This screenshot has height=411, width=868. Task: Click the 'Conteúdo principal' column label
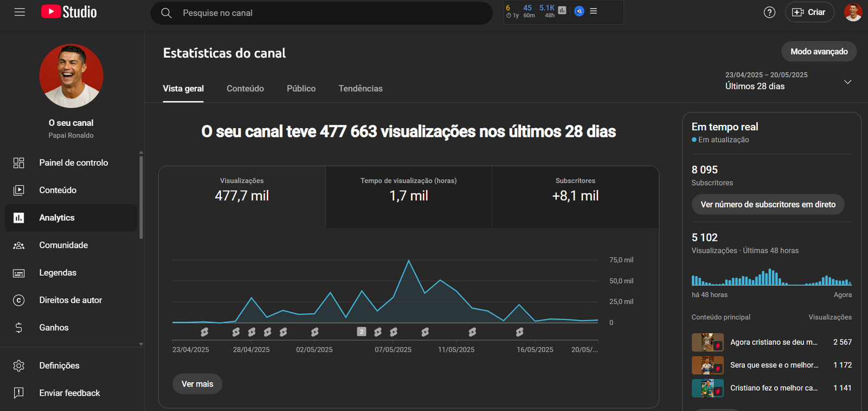point(721,317)
